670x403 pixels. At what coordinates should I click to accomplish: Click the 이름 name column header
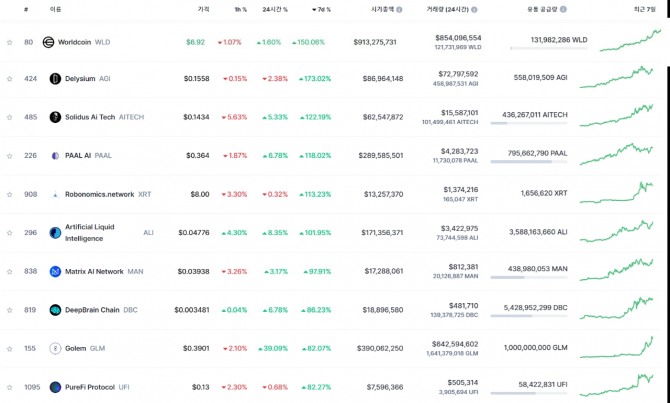coord(55,9)
